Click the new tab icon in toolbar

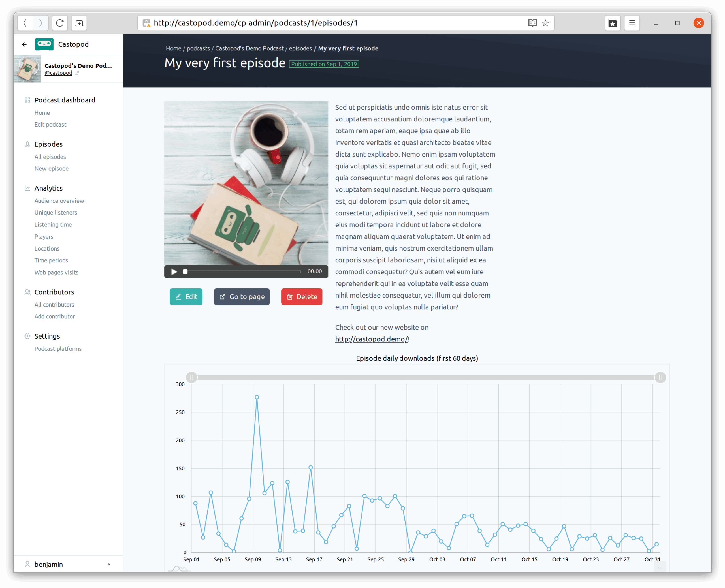pyautogui.click(x=79, y=23)
